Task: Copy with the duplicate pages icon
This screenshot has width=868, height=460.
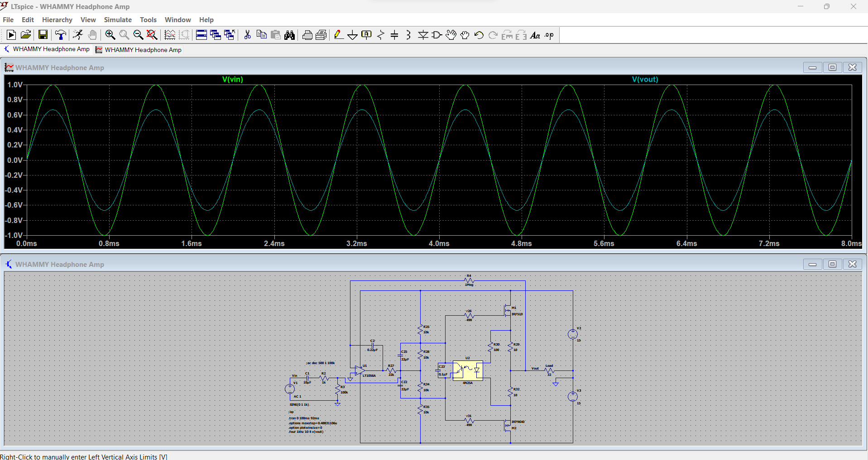Action: click(261, 35)
